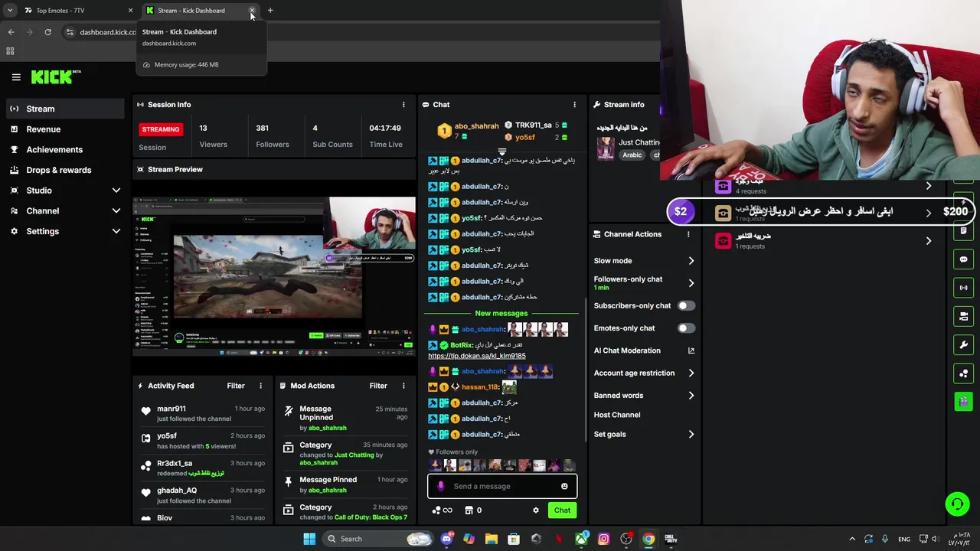The image size is (980, 551).
Task: Open Account age restriction options
Action: tap(644, 373)
